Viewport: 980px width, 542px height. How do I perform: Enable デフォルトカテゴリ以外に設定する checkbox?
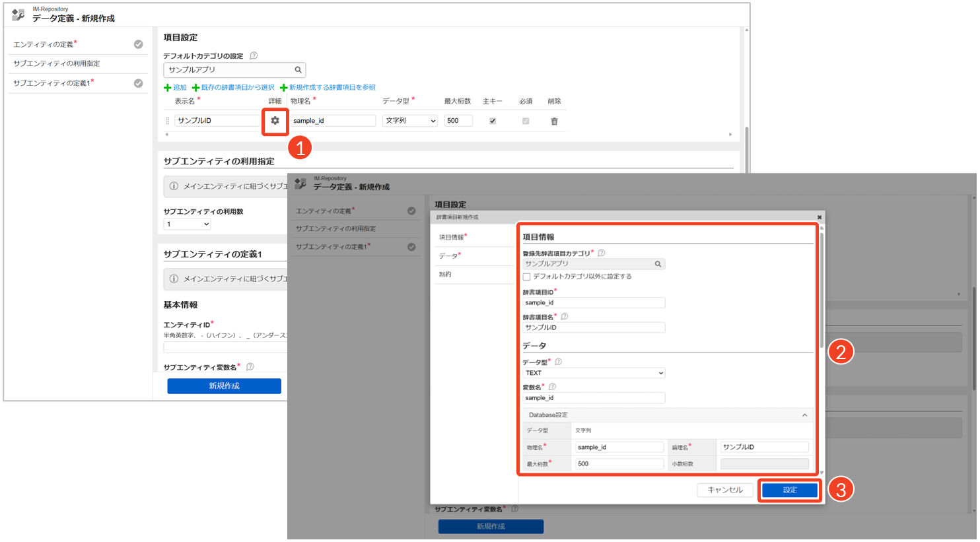(x=526, y=277)
